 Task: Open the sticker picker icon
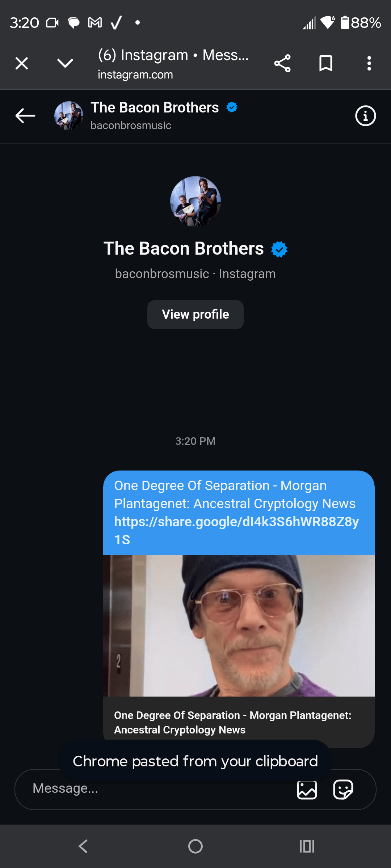point(343,789)
